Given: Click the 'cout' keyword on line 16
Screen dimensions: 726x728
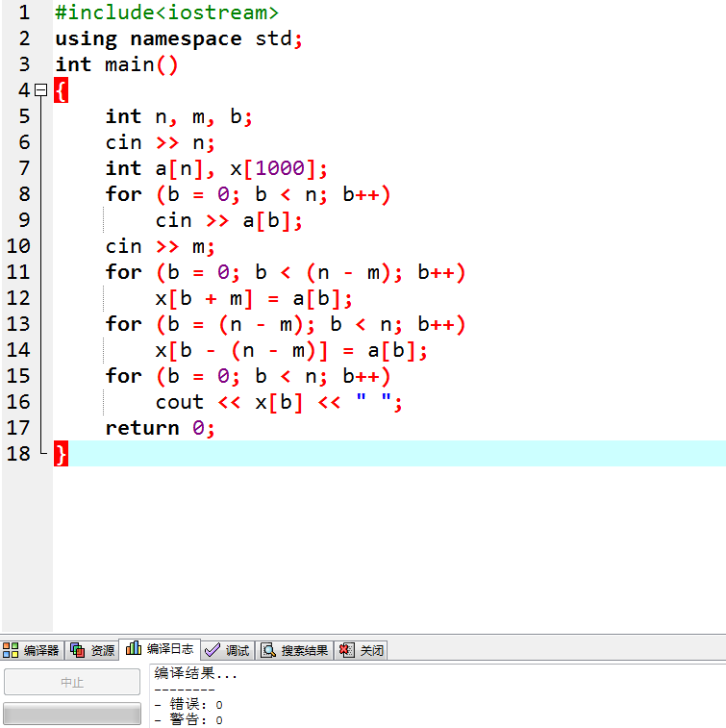Looking at the screenshot, I should pos(180,402).
